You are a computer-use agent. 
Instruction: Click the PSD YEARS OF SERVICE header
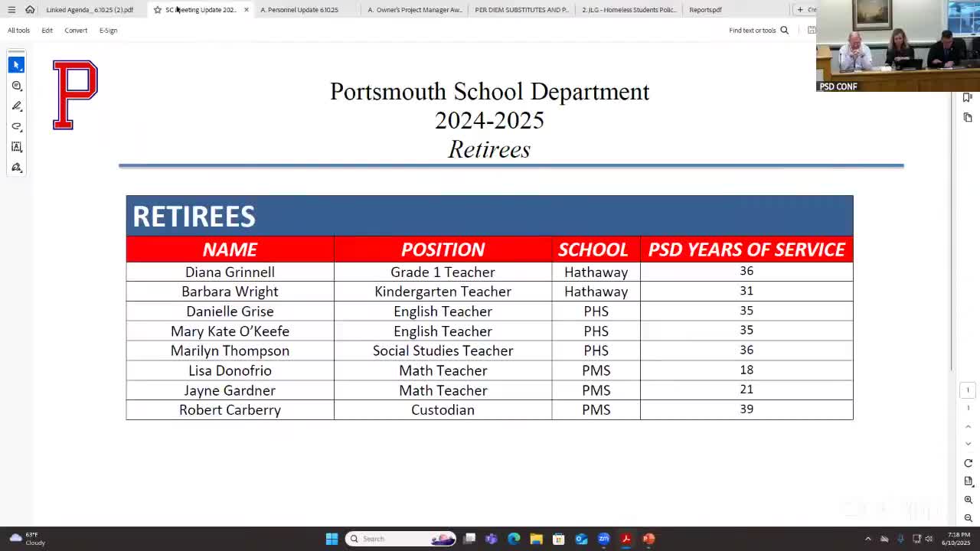tap(746, 249)
